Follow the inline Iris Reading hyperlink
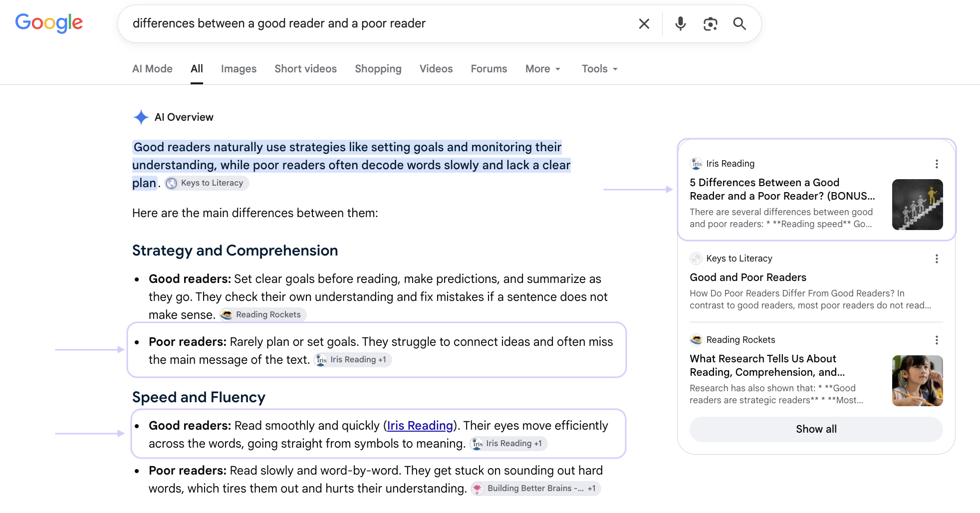Screen dimensions: 980x513 point(420,426)
